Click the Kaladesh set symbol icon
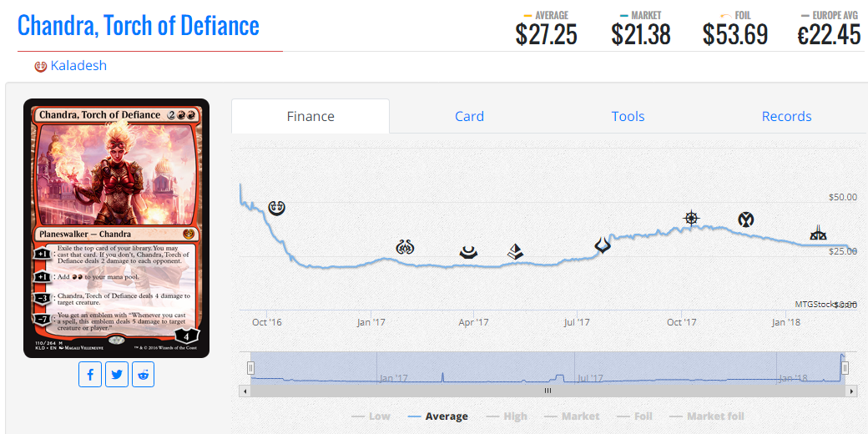The width and height of the screenshot is (868, 434). coord(40,67)
